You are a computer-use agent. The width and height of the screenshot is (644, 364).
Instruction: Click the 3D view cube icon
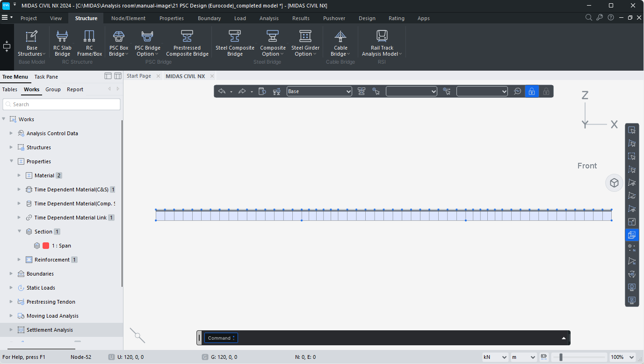(x=614, y=182)
